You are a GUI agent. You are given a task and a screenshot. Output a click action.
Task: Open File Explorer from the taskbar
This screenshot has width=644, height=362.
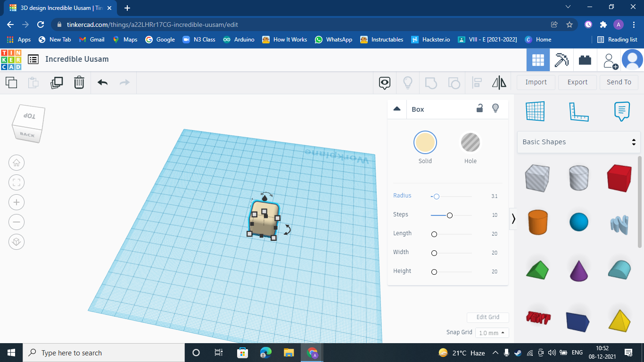tap(289, 353)
